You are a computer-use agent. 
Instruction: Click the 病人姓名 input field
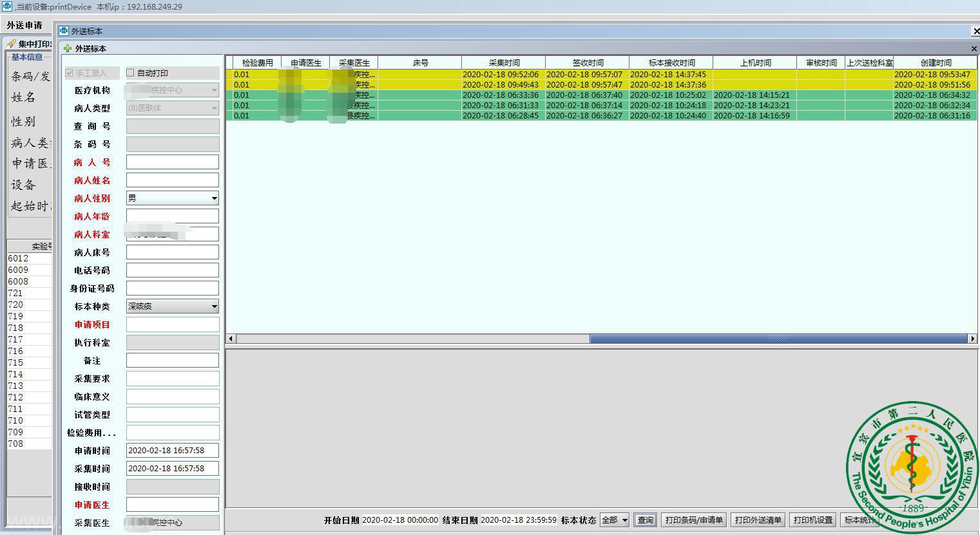tap(172, 180)
